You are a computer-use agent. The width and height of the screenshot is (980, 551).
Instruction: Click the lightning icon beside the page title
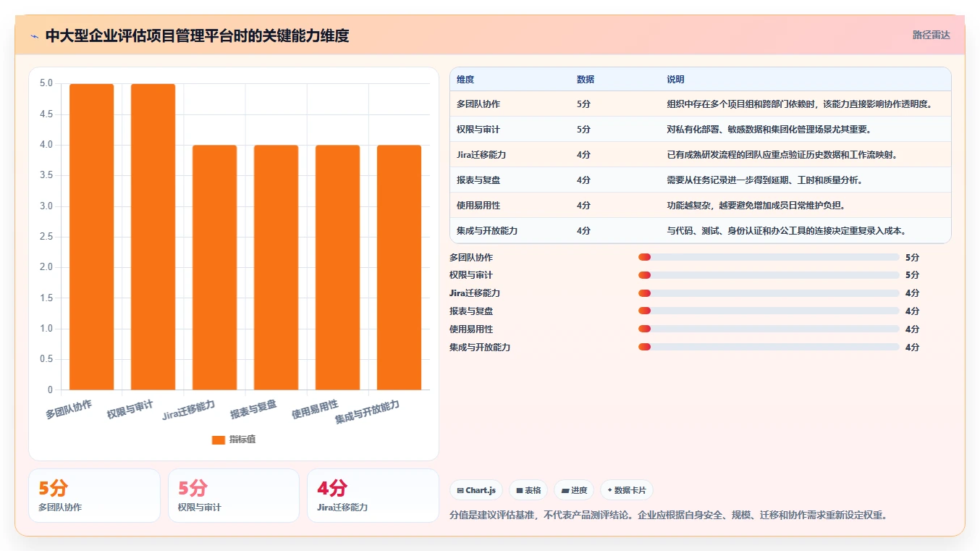pos(35,35)
